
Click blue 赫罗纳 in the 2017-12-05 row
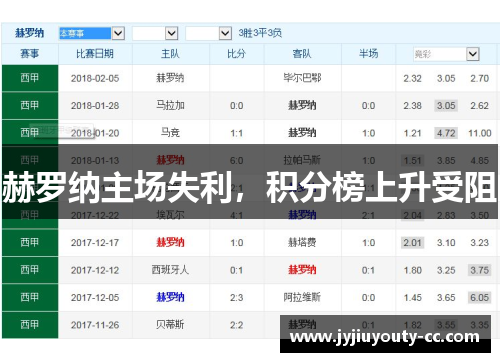170,297
